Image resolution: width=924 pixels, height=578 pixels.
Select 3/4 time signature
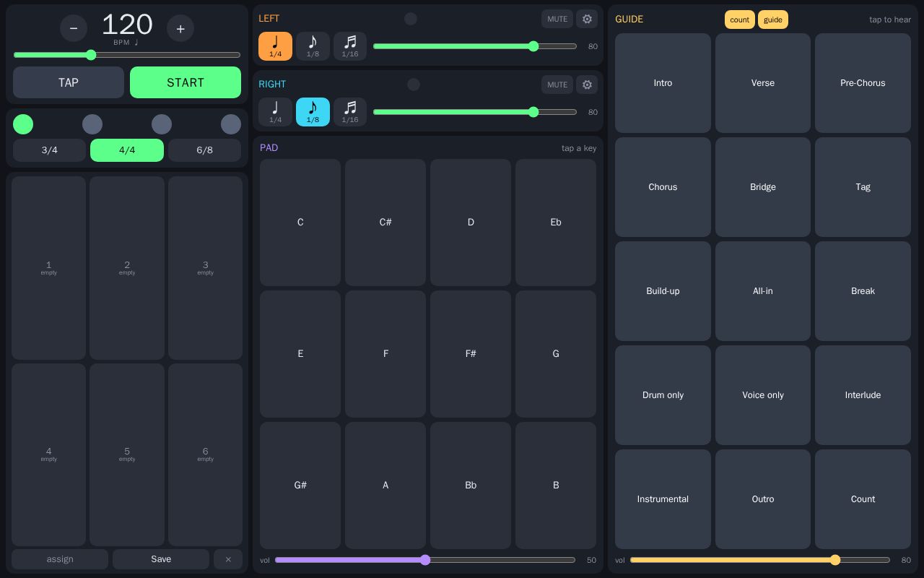tap(49, 150)
